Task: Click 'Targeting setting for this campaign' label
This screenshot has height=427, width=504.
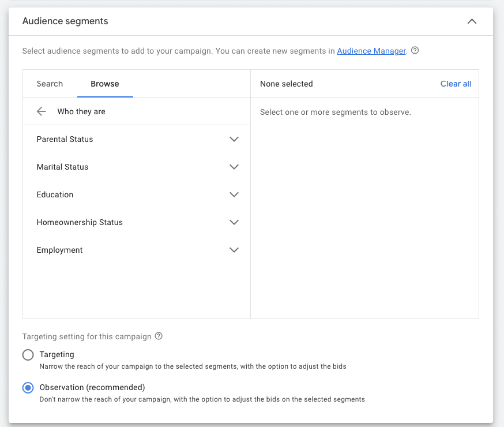Action: pyautogui.click(x=86, y=336)
